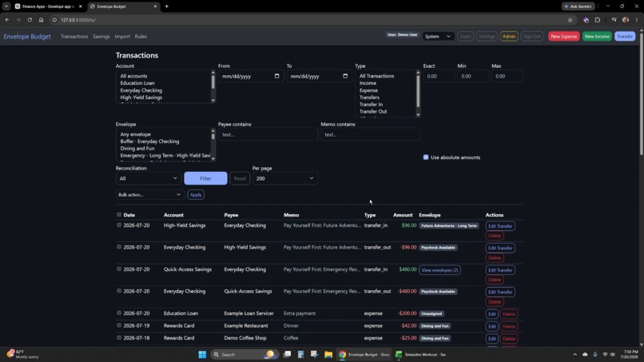The width and height of the screenshot is (644, 362).
Task: Open calendar picker for To date
Action: (x=345, y=76)
